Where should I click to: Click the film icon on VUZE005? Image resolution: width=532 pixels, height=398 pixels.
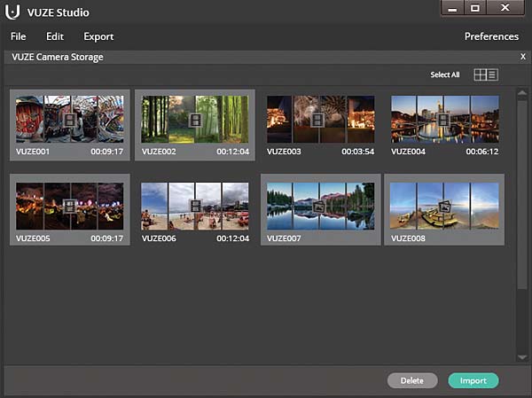tap(70, 207)
